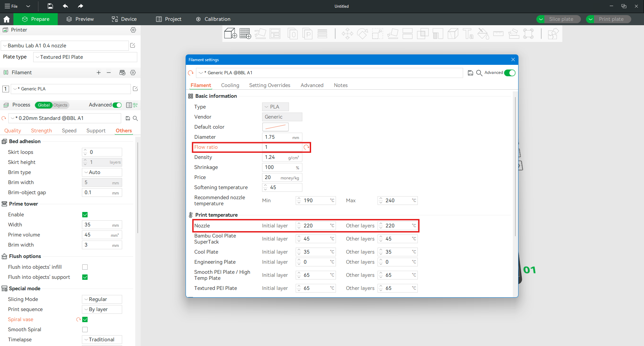
Task: Click the Slice plate button
Action: pos(561,19)
